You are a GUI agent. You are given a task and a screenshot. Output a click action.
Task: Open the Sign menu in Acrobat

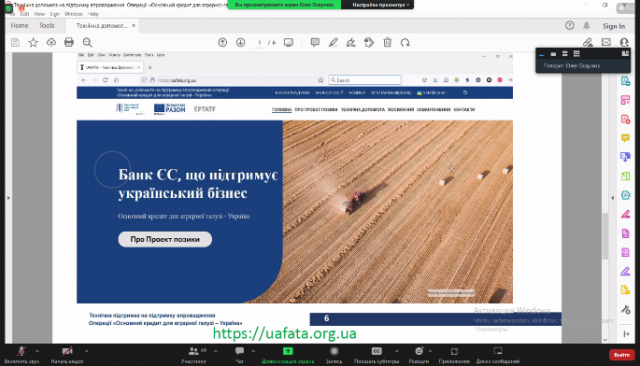tap(55, 14)
